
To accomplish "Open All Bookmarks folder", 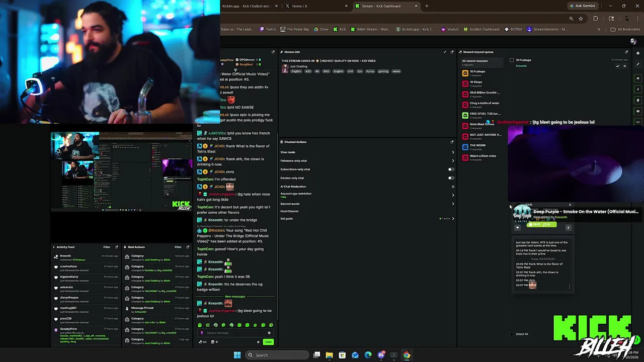I will tap(625, 29).
